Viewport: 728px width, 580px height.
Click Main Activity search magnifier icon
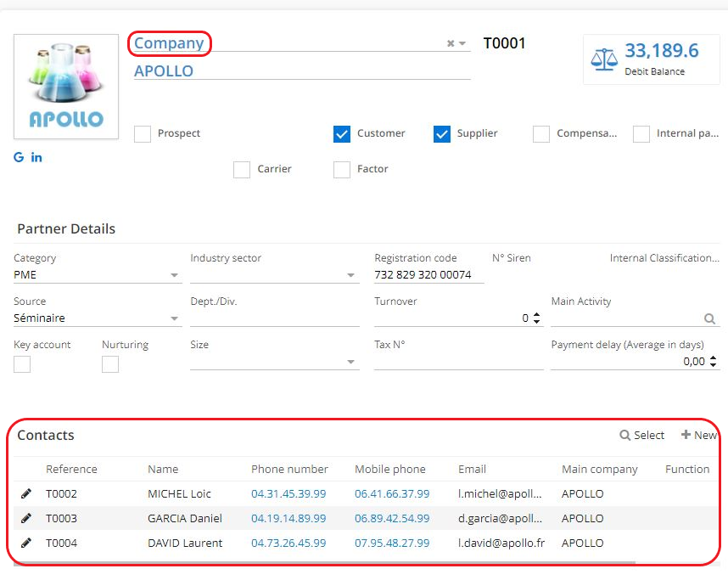709,319
